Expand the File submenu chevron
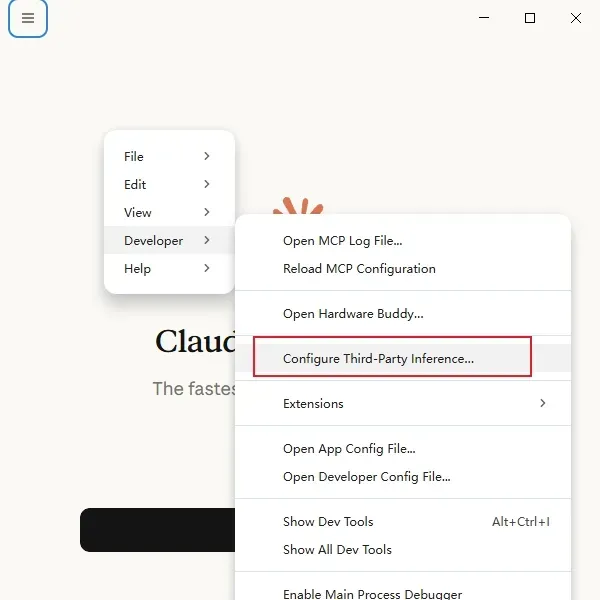This screenshot has width=600, height=600. tap(207, 156)
